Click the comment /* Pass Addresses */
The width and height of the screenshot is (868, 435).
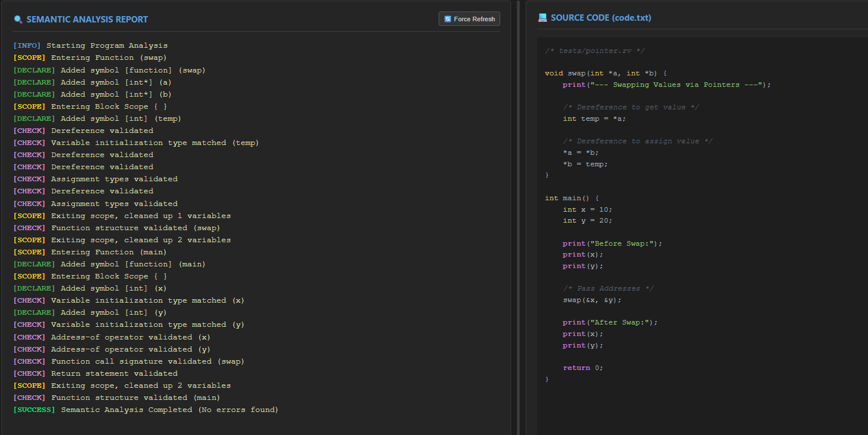pos(608,288)
